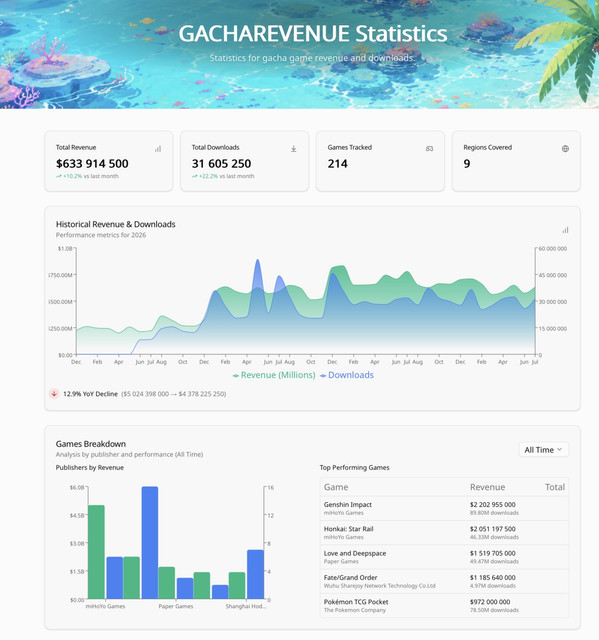This screenshot has width=599, height=640.
Task: Click the green trend arrow beside +22.2%
Action: pyautogui.click(x=195, y=176)
